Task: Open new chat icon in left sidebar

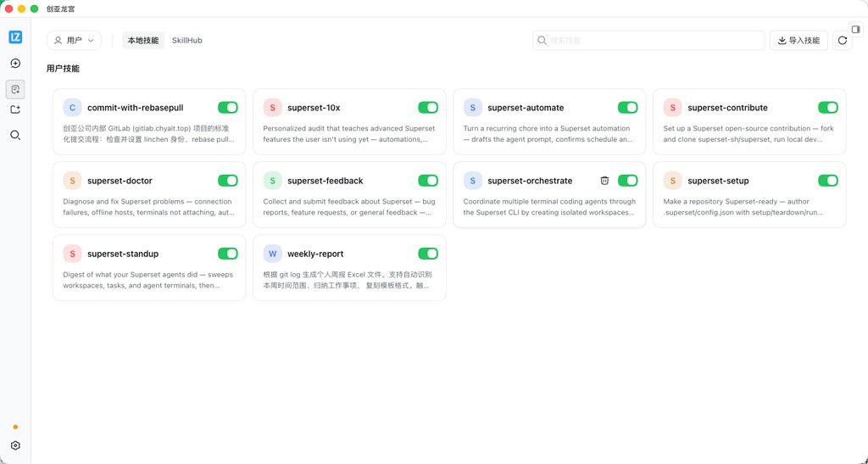Action: point(15,63)
